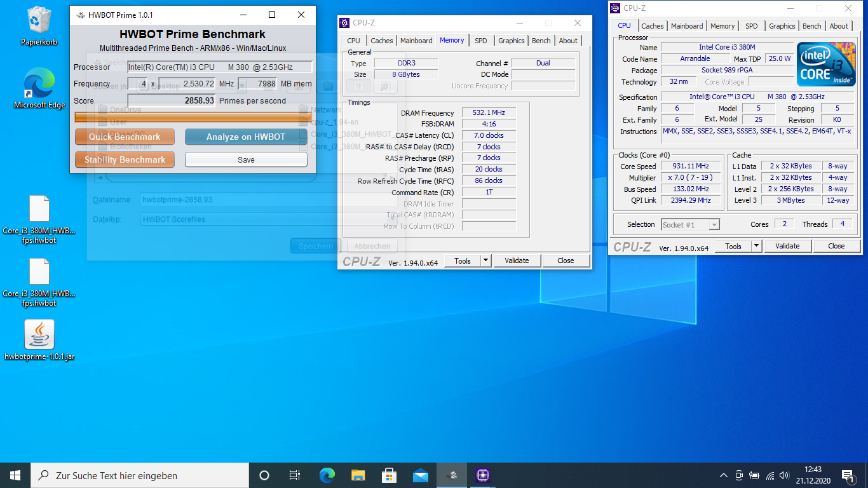Open SPD tab in CPU-Z Memory window

tap(481, 41)
